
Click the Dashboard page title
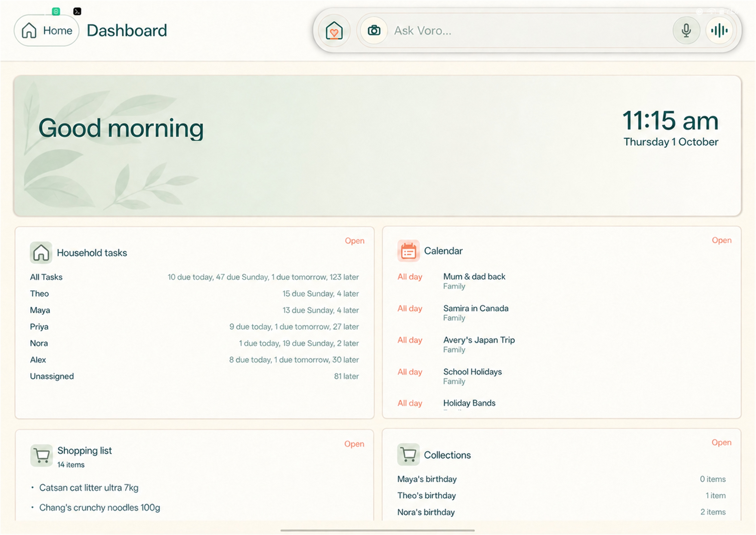[x=127, y=31]
